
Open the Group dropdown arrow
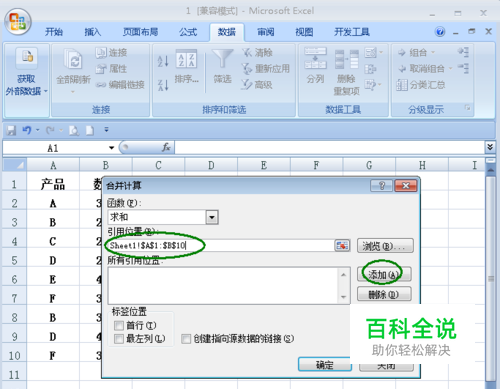click(433, 52)
